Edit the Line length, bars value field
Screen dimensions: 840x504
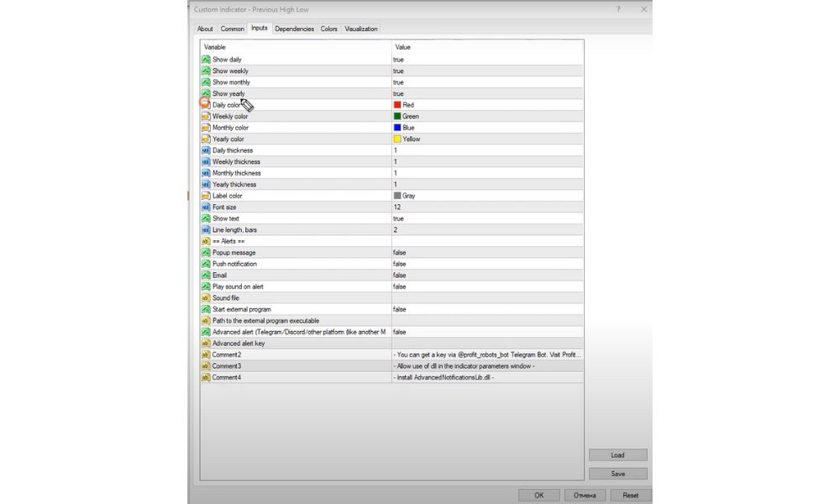coord(487,230)
